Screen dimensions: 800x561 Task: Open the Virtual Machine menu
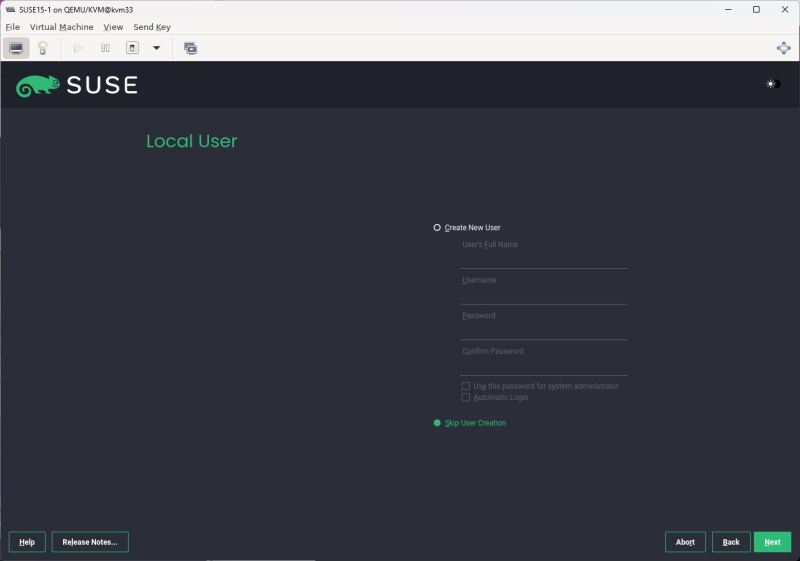[61, 27]
